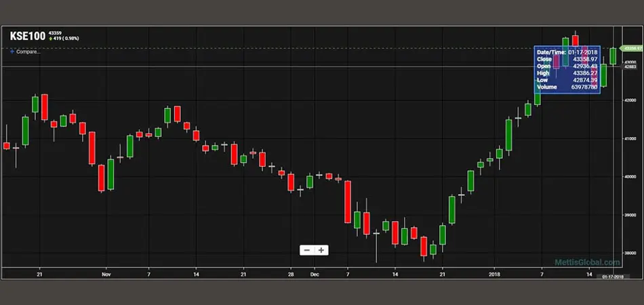Click the Volume 63978780 tooltip value
644x305 pixels.
(585, 87)
